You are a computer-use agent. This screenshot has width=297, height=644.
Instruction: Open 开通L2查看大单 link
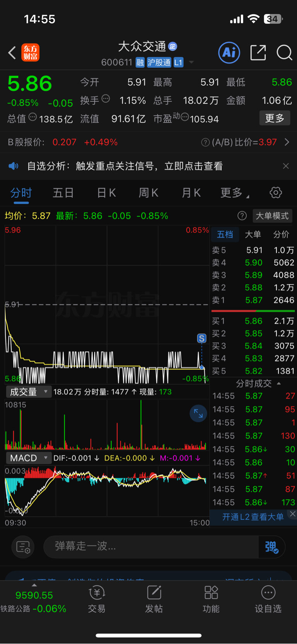click(253, 517)
